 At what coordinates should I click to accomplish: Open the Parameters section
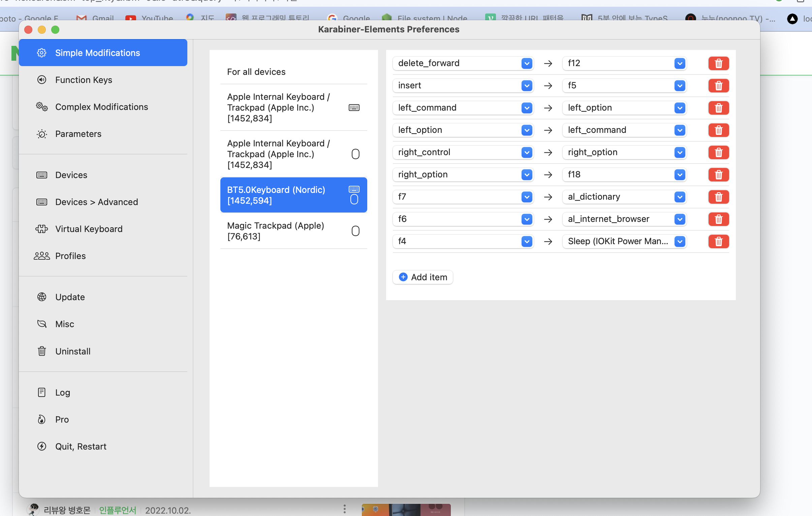coord(103,134)
